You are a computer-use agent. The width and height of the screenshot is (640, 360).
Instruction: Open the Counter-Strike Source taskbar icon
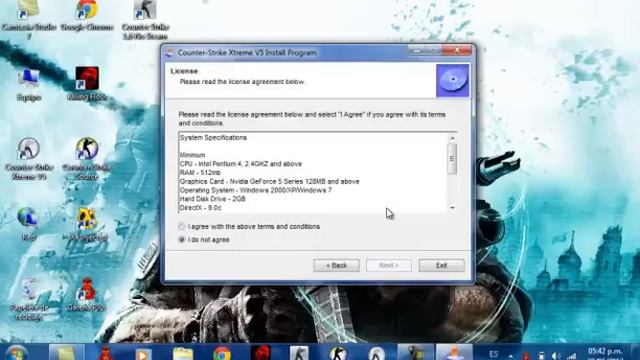pyautogui.click(x=338, y=353)
